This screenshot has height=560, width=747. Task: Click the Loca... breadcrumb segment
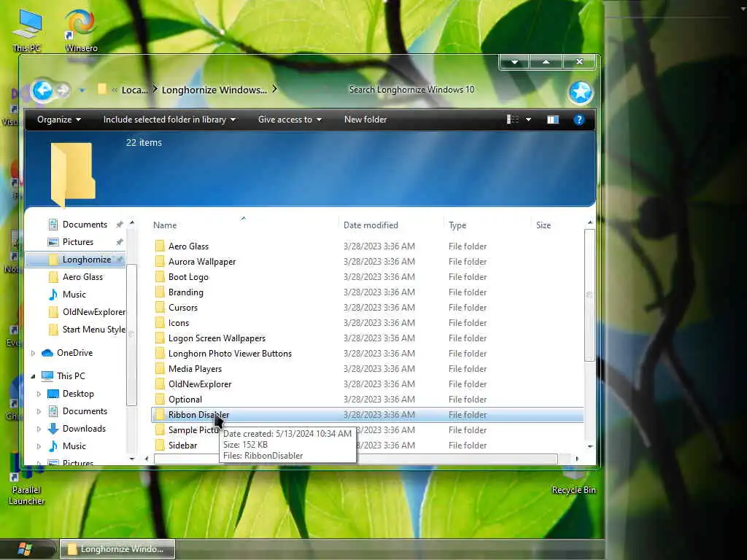coord(135,90)
